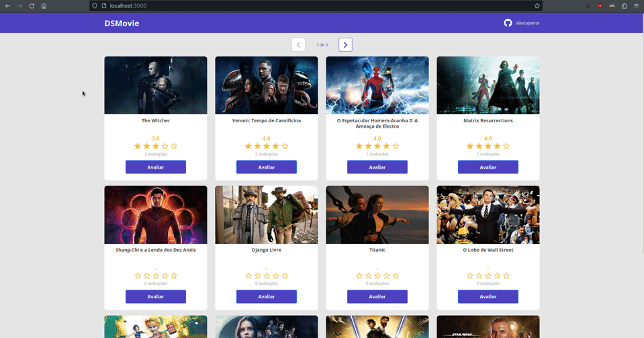The width and height of the screenshot is (644, 338).
Task: Open the Titanic poster image
Action: point(377,214)
